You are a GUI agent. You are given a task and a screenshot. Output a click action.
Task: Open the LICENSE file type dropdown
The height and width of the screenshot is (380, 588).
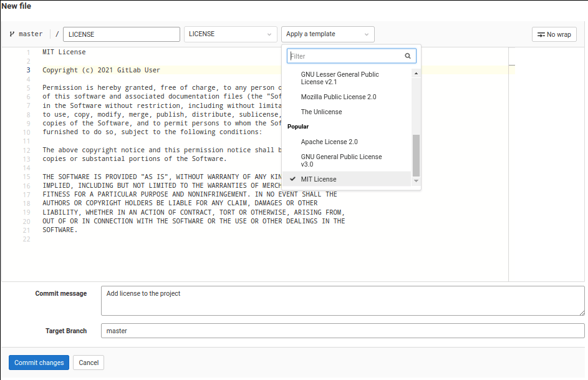[x=230, y=34]
